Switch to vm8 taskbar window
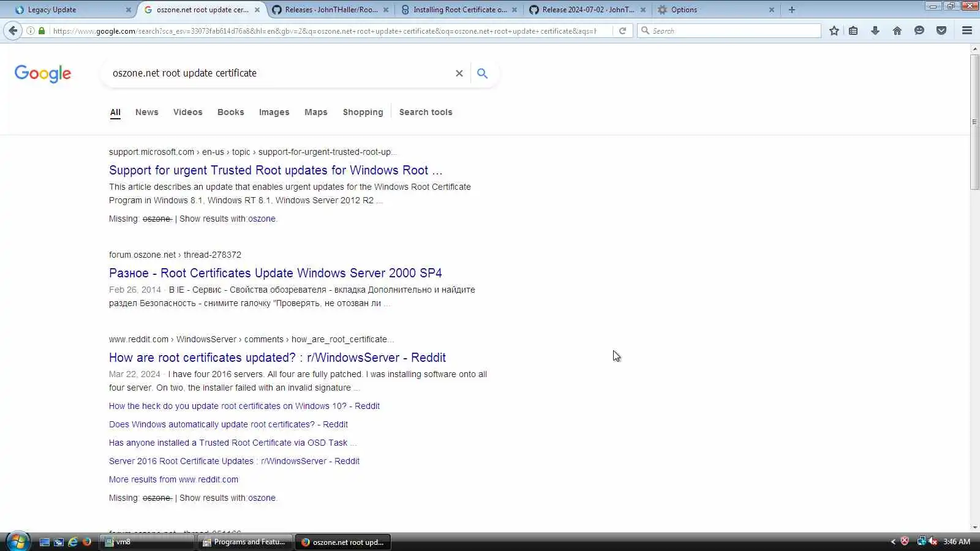 [147, 542]
